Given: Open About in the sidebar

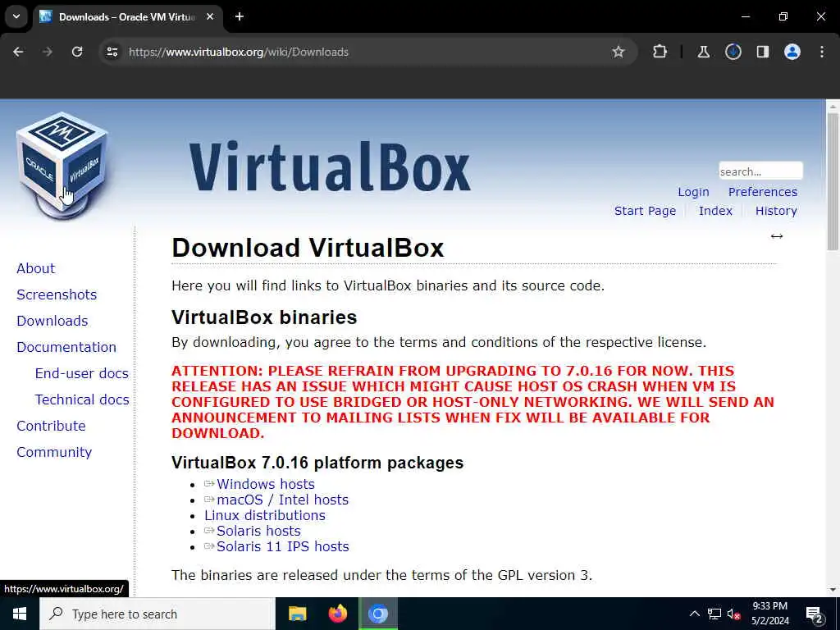Looking at the screenshot, I should pyautogui.click(x=36, y=268).
